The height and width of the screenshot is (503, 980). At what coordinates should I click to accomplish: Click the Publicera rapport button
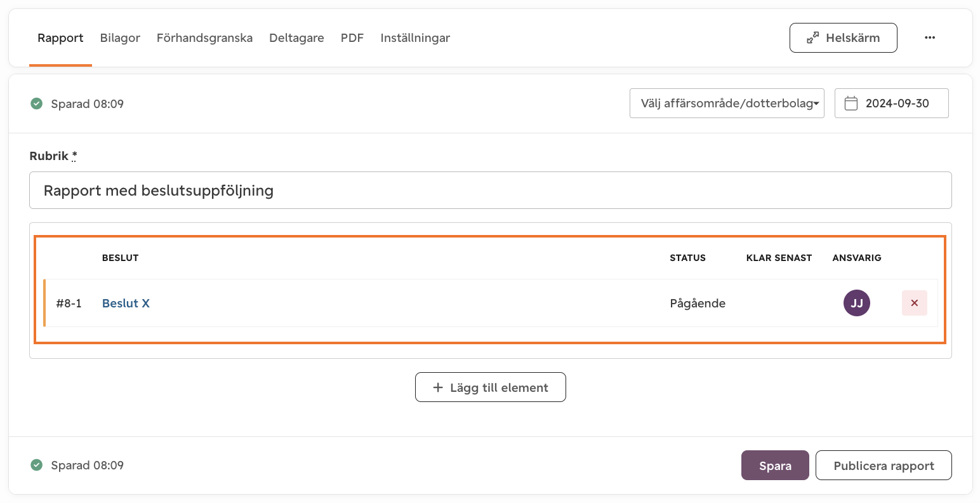point(884,466)
